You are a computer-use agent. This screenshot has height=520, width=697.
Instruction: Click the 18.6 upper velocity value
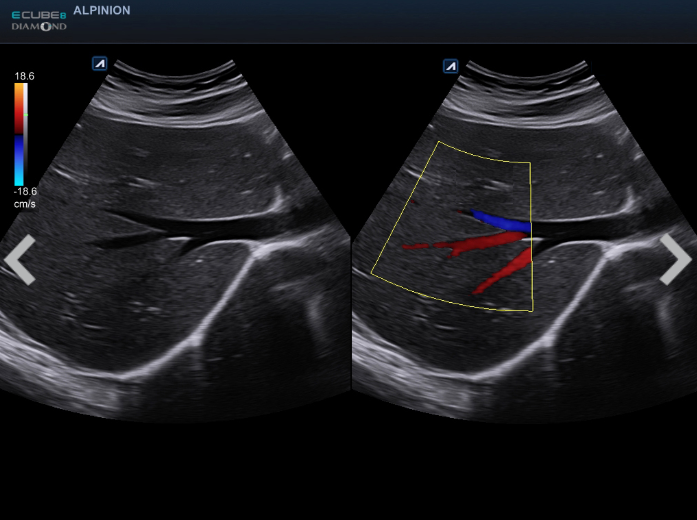pos(24,76)
